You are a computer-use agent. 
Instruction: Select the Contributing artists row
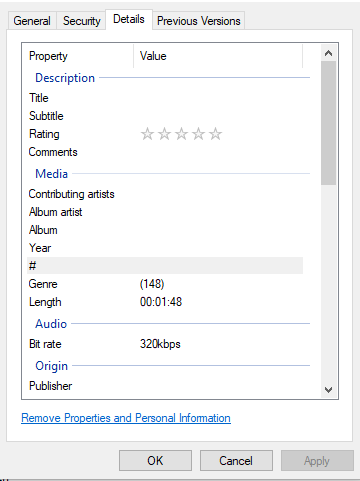(x=165, y=194)
